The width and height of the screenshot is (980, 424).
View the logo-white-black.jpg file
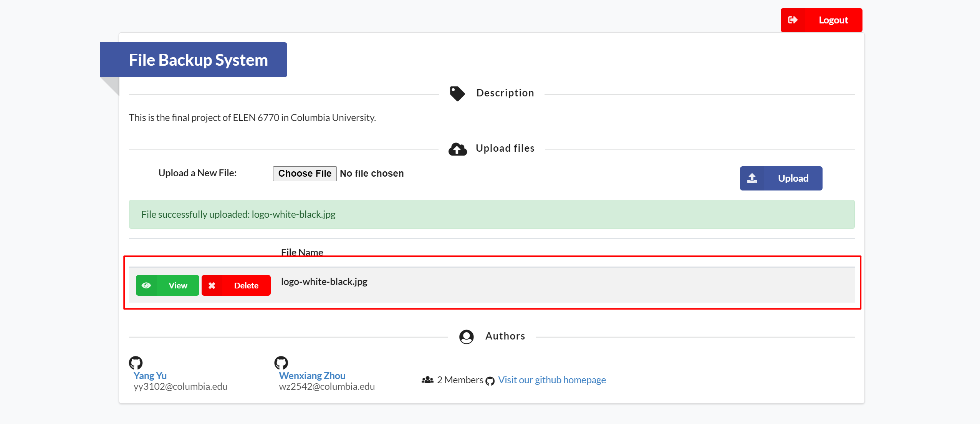pos(178,285)
